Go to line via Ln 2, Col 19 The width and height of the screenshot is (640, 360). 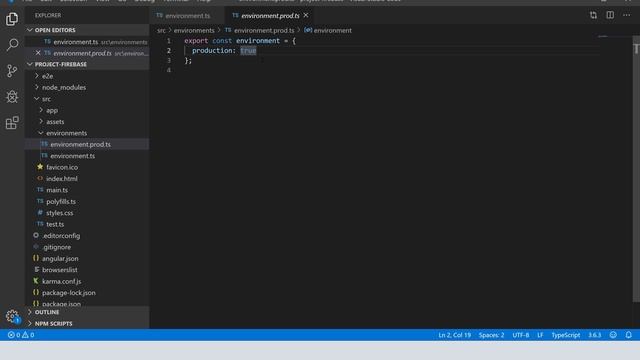point(454,335)
